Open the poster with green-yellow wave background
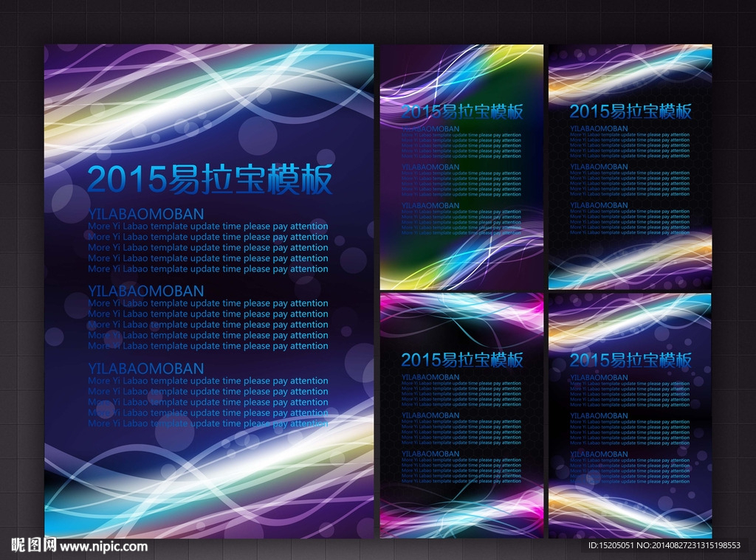The height and width of the screenshot is (560, 756). 461,167
